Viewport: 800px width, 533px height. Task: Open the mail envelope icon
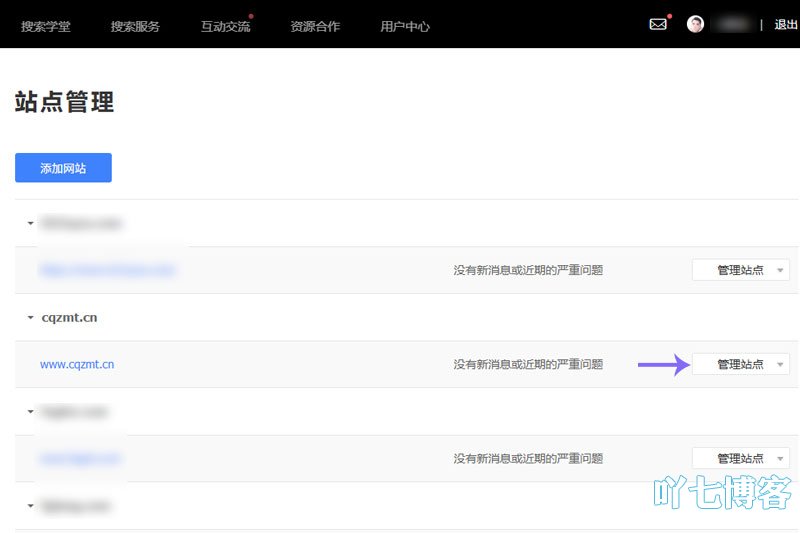coord(658,24)
